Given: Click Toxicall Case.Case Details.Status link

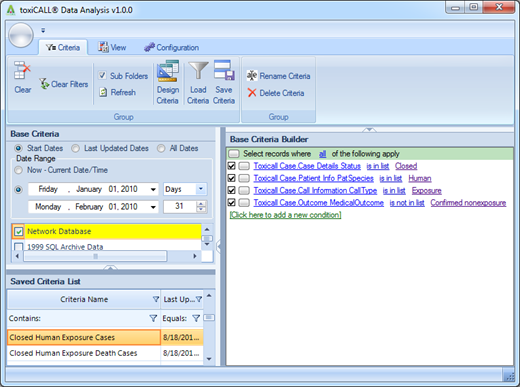Looking at the screenshot, I should [307, 166].
